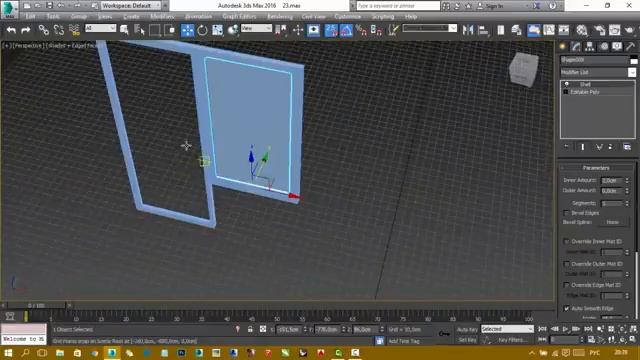The image size is (640, 360).
Task: Open the key mode Selected dropdown
Action: 507,329
